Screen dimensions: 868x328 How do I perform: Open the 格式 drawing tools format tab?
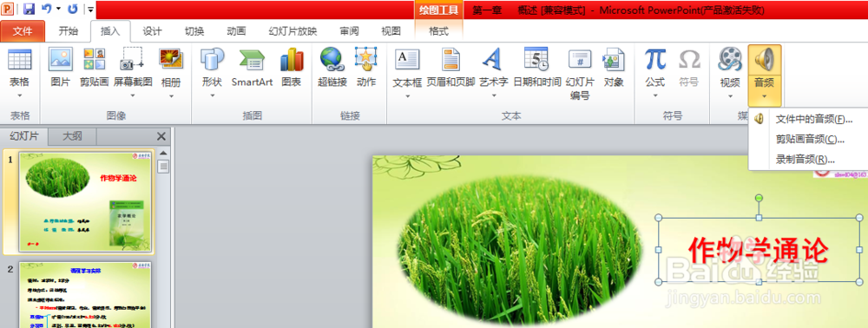[x=439, y=31]
